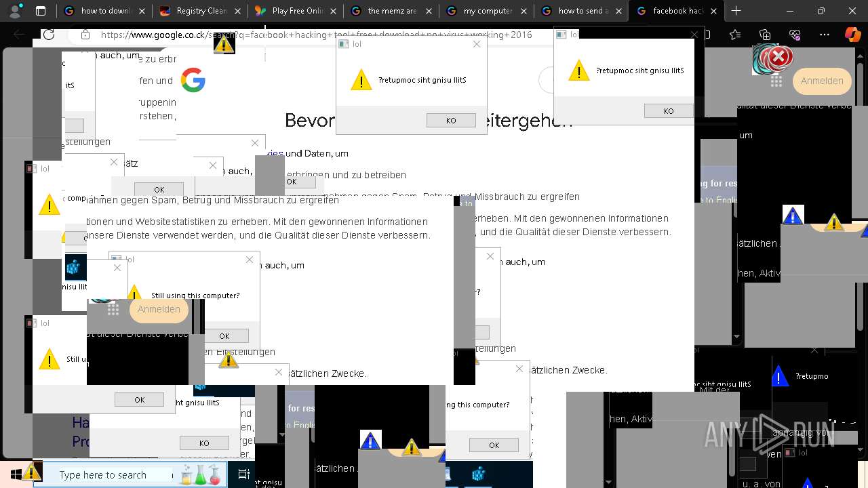The height and width of the screenshot is (488, 868).
Task: Add this page to favorites star
Action: (736, 35)
